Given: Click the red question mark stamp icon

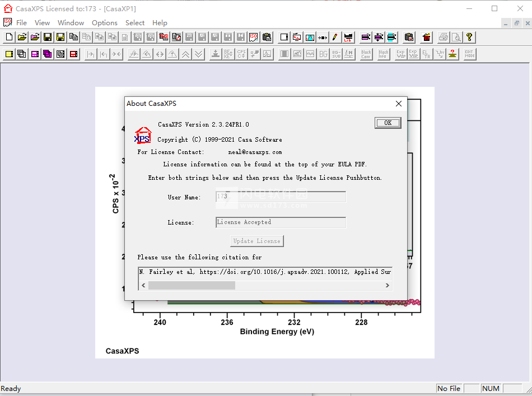Looking at the screenshot, I should tap(452, 54).
